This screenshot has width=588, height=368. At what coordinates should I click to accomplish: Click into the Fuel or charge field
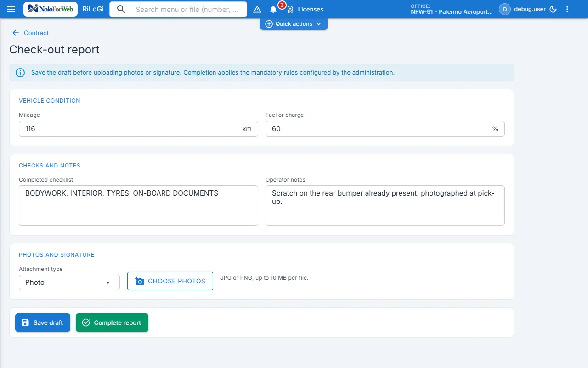coord(385,129)
